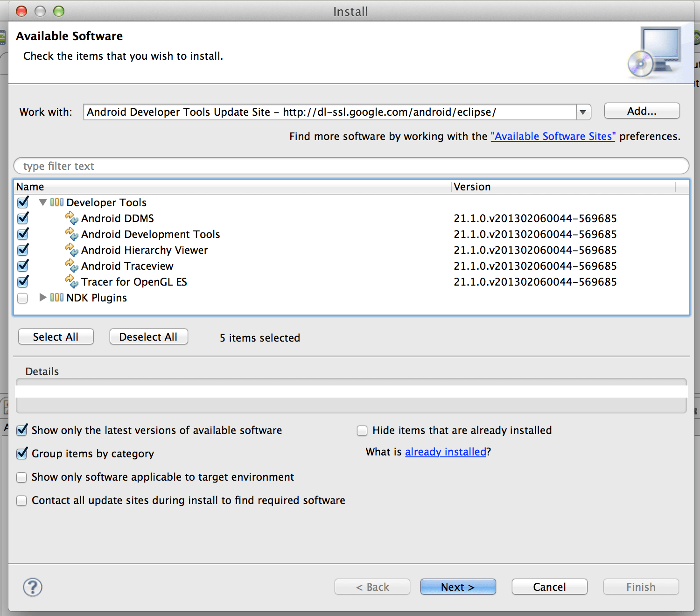
Task: Click the Name column header
Action: tap(30, 186)
